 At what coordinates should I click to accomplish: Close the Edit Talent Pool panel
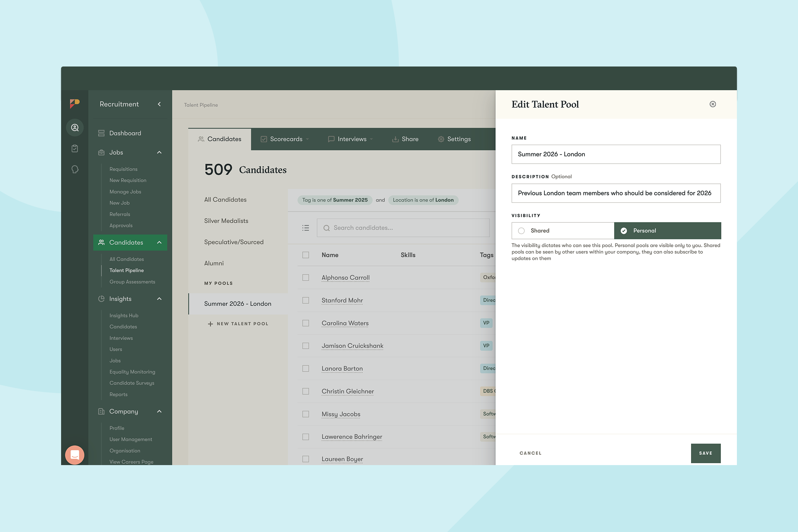coord(712,104)
